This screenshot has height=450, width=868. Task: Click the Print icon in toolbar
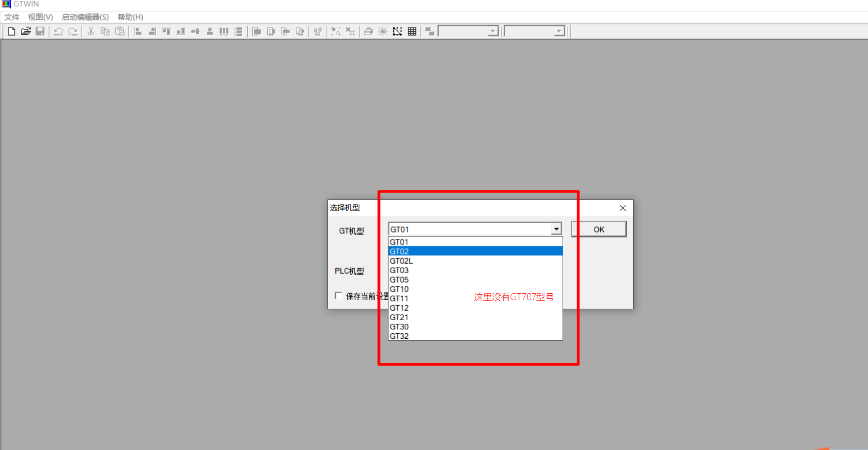(368, 32)
